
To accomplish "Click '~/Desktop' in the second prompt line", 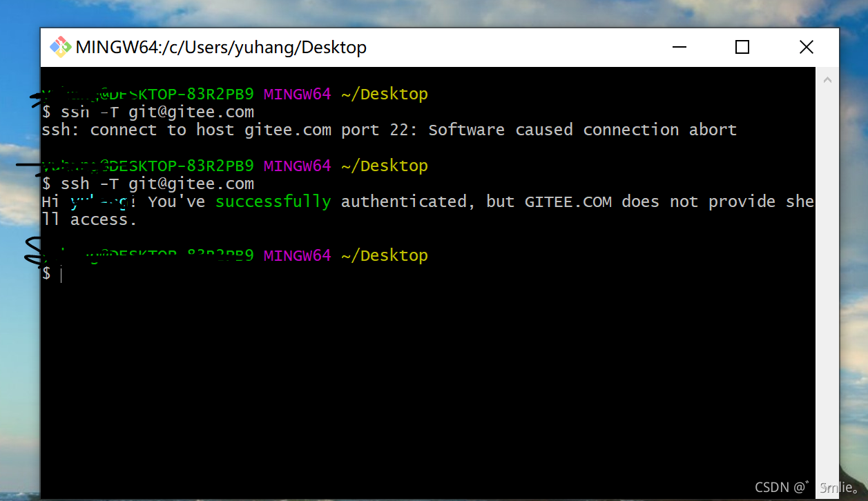I will point(385,166).
